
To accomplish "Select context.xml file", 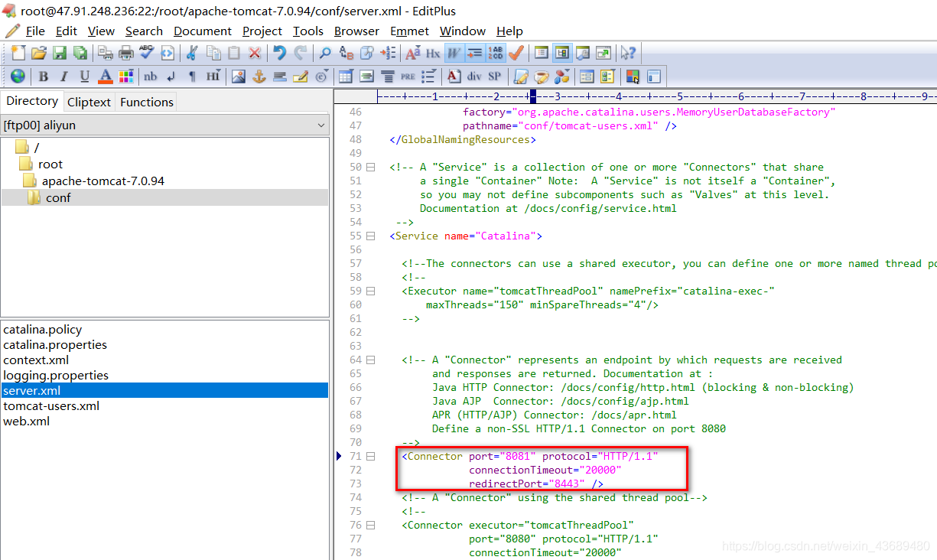I will pos(36,360).
